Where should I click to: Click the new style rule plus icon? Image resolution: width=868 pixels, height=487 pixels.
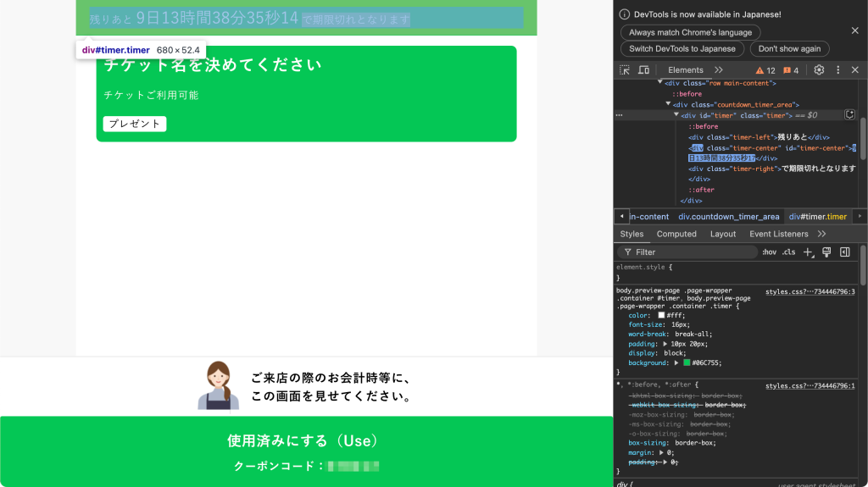tap(809, 252)
